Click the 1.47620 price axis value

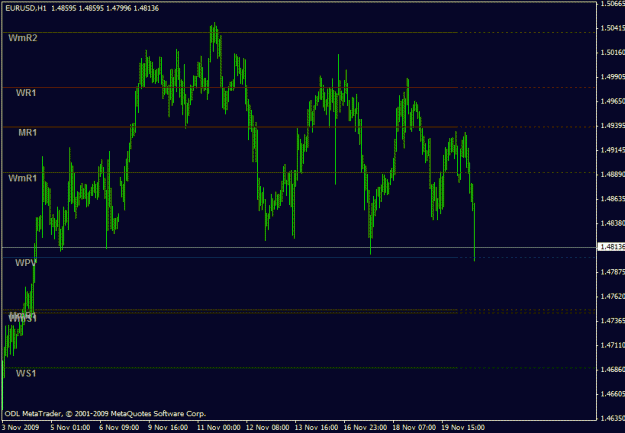click(x=613, y=296)
